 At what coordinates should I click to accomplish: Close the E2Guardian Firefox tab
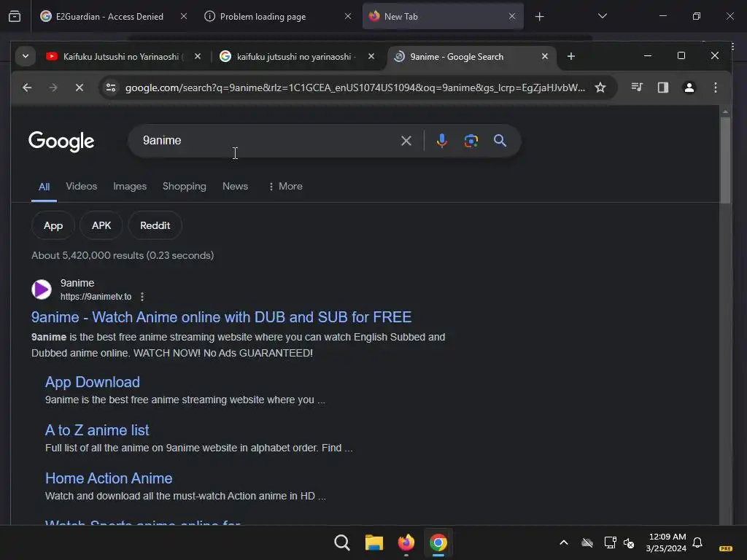183,16
